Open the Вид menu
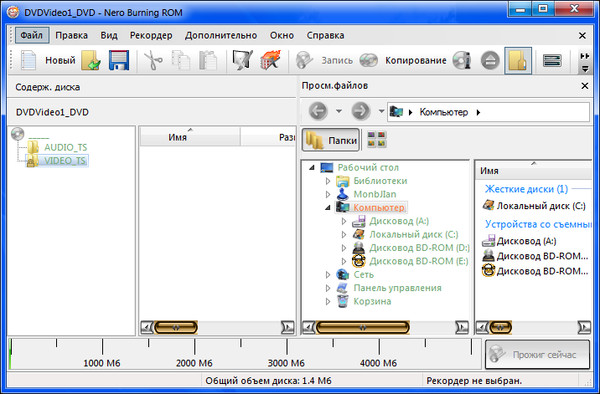 [109, 35]
